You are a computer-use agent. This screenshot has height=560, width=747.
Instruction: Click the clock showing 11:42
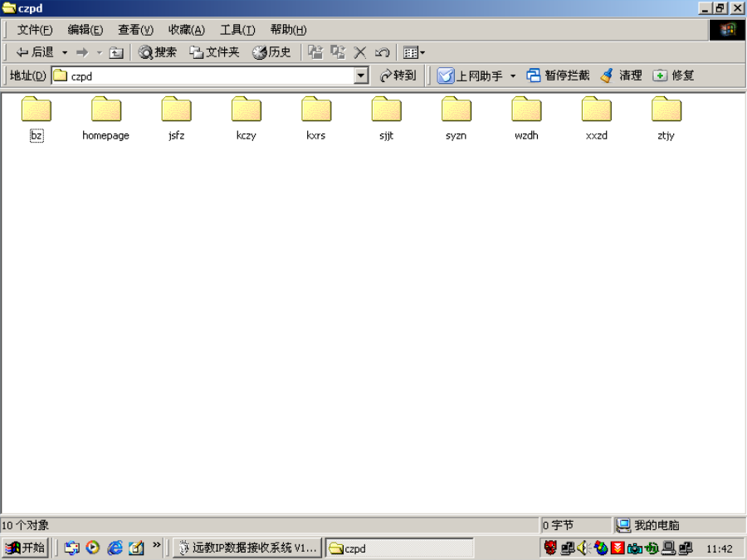coord(720,548)
